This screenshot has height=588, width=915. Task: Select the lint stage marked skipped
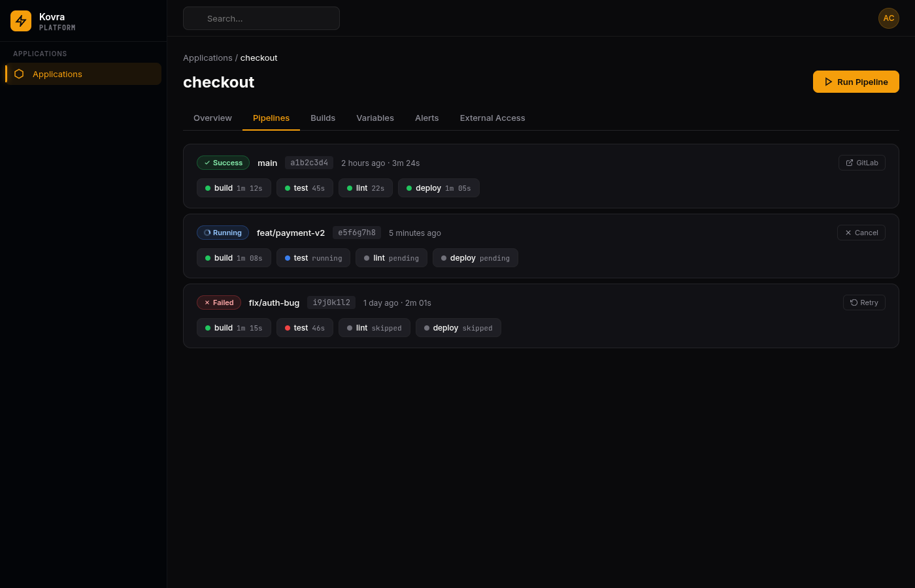[x=374, y=328]
